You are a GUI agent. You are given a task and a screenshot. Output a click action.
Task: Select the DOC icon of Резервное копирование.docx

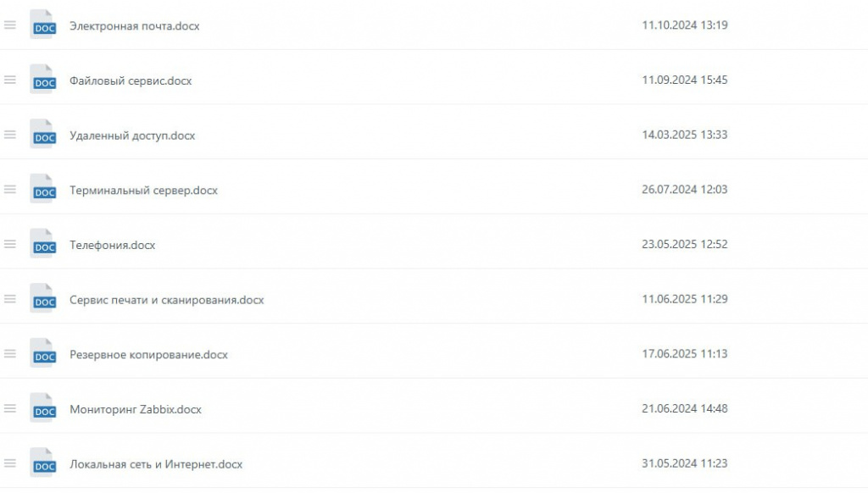[43, 354]
